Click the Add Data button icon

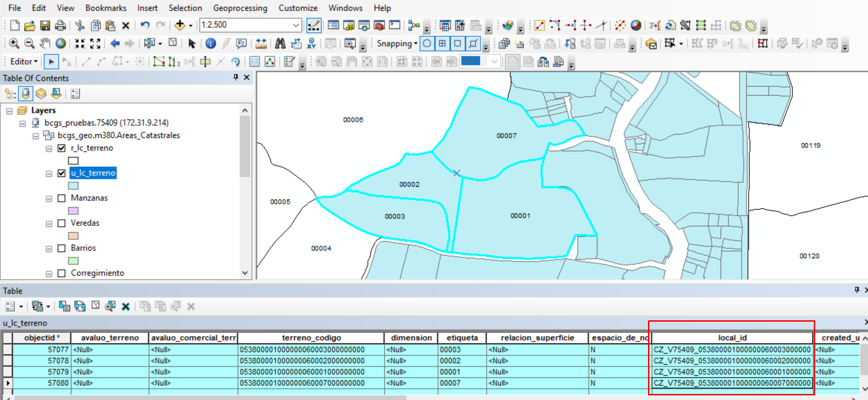pyautogui.click(x=180, y=25)
